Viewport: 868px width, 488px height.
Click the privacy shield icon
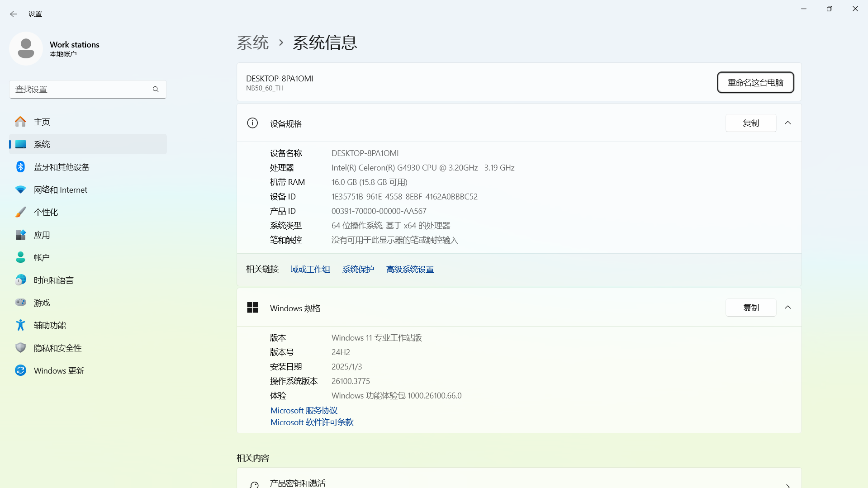pos(20,348)
